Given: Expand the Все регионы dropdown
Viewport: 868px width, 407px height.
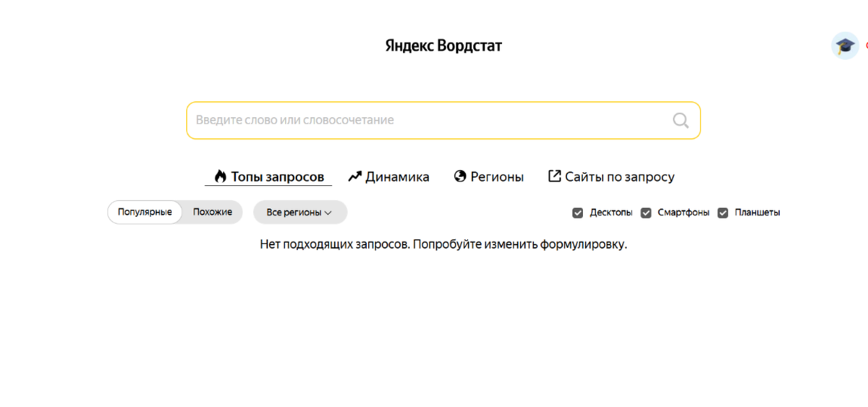Looking at the screenshot, I should (x=300, y=213).
